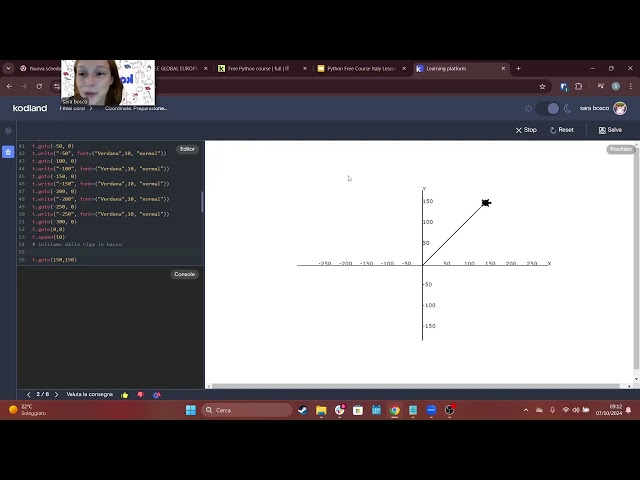Screen dimensions: 640x480
Task: Reload the current page
Action: pyautogui.click(x=39, y=87)
